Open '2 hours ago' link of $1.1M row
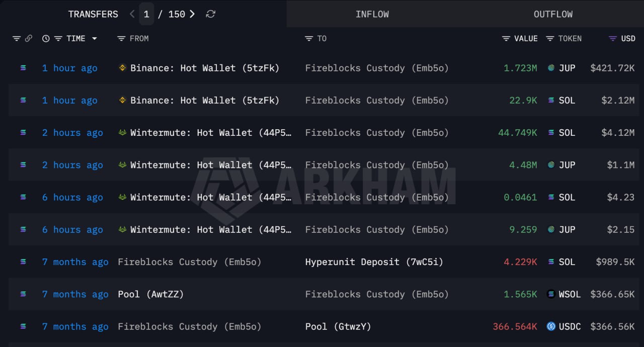The width and height of the screenshot is (644, 347). (x=72, y=164)
